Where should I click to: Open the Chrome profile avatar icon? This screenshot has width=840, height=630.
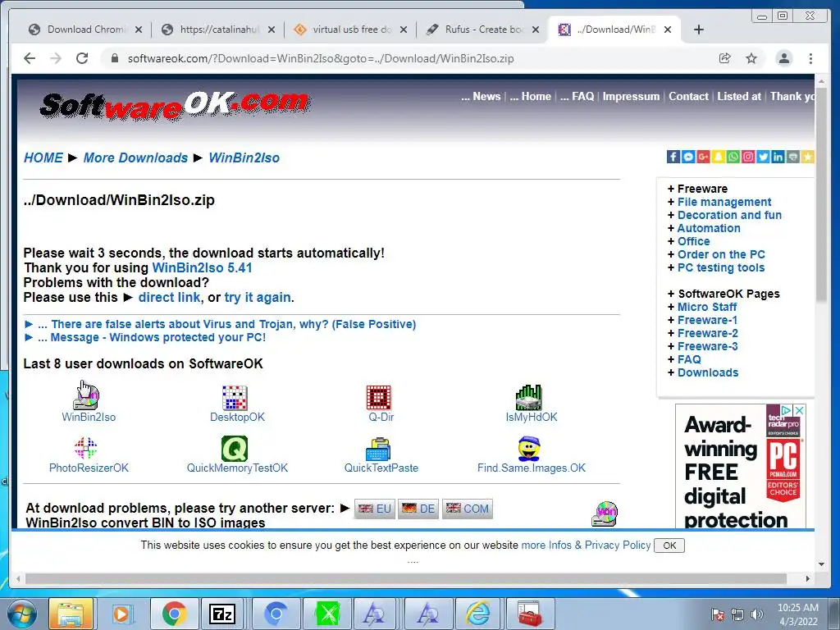coord(784,58)
